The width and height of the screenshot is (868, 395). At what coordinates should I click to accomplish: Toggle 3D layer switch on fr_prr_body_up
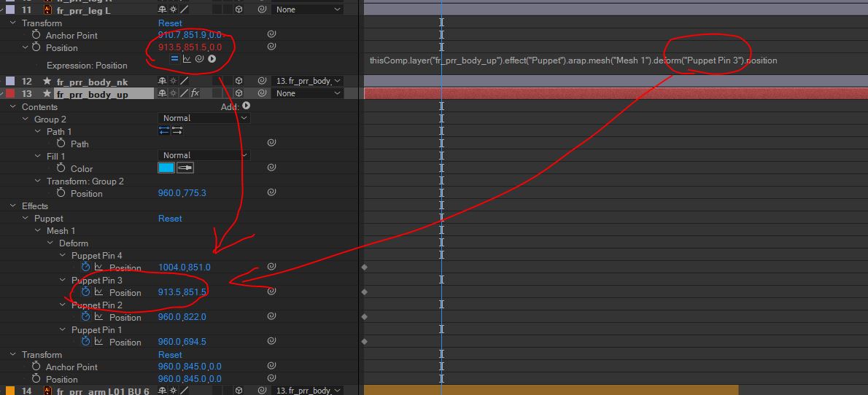(239, 93)
